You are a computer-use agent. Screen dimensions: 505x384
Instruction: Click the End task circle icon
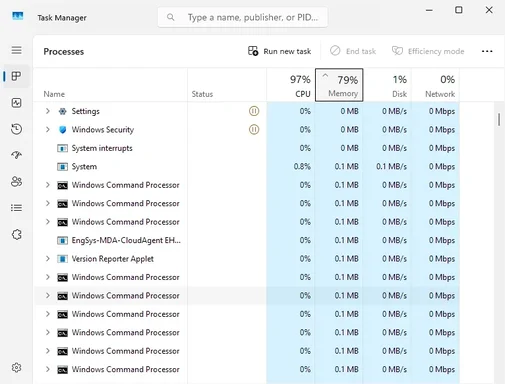[335, 51]
